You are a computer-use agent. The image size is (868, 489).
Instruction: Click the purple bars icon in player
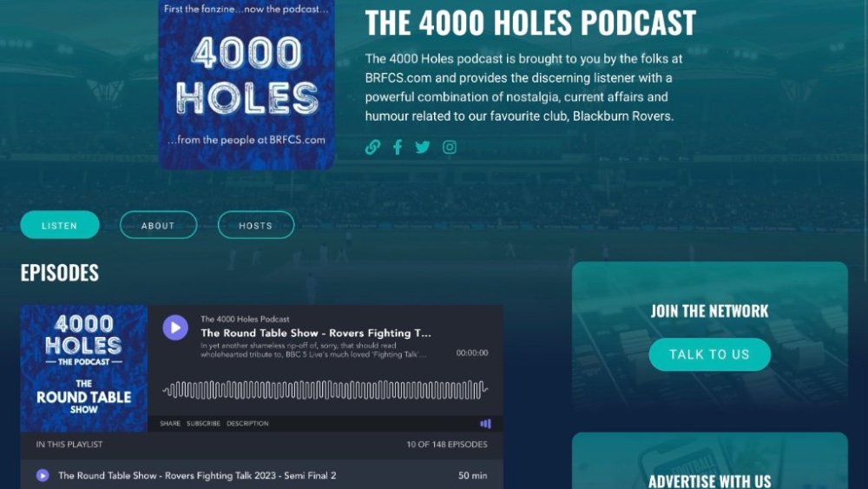coord(485,424)
